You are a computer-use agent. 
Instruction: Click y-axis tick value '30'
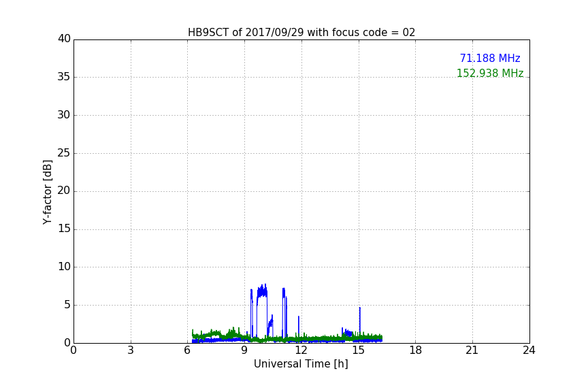(64, 115)
